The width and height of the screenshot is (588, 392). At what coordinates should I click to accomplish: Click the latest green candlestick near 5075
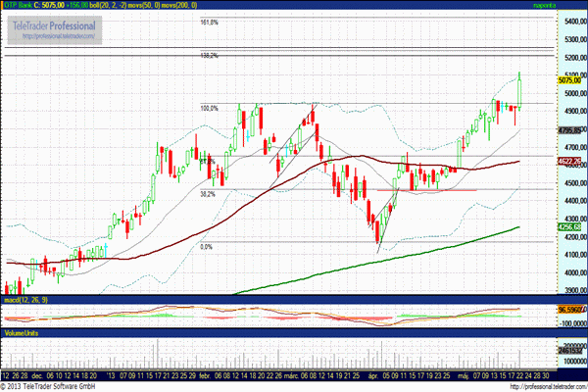pyautogui.click(x=519, y=93)
